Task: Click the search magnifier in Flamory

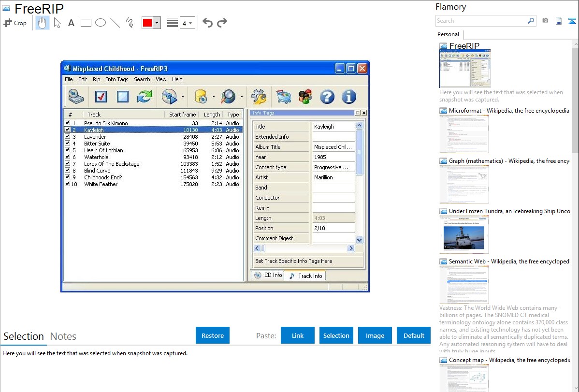Action: pyautogui.click(x=531, y=21)
